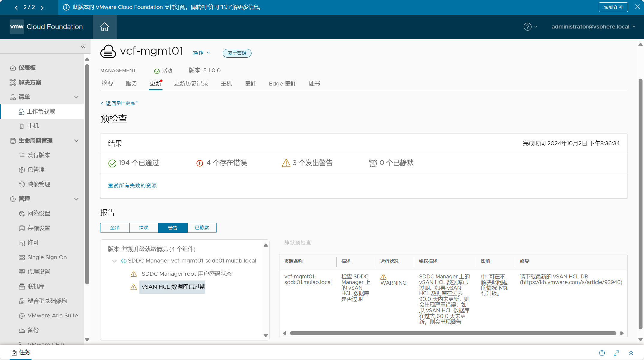The image size is (644, 360).
Task: Click the task bar help icon
Action: (602, 353)
